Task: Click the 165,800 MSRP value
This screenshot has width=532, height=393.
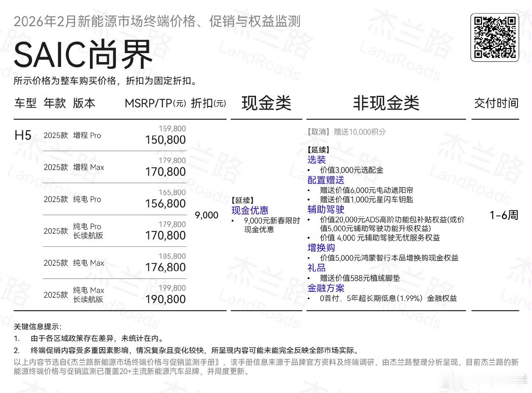Action: click(x=172, y=192)
